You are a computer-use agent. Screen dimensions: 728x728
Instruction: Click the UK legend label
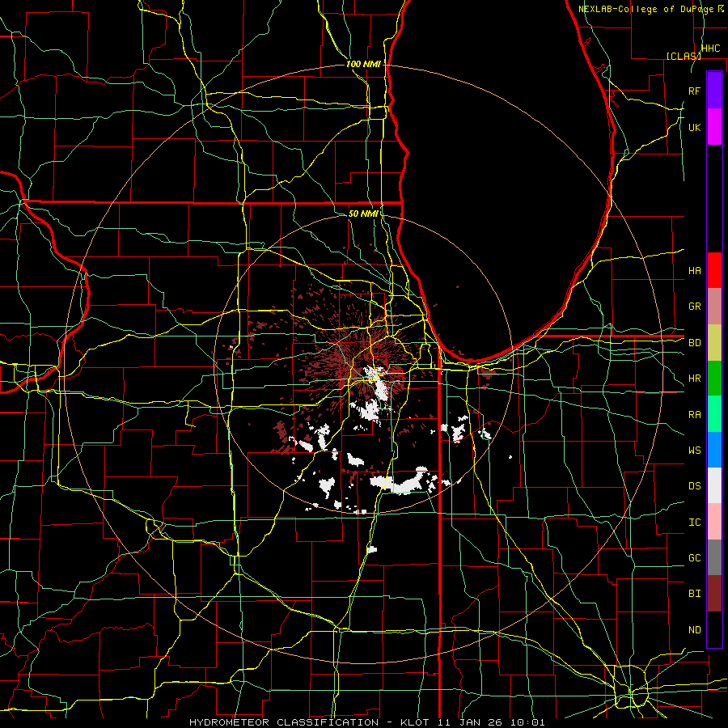pyautogui.click(x=695, y=127)
